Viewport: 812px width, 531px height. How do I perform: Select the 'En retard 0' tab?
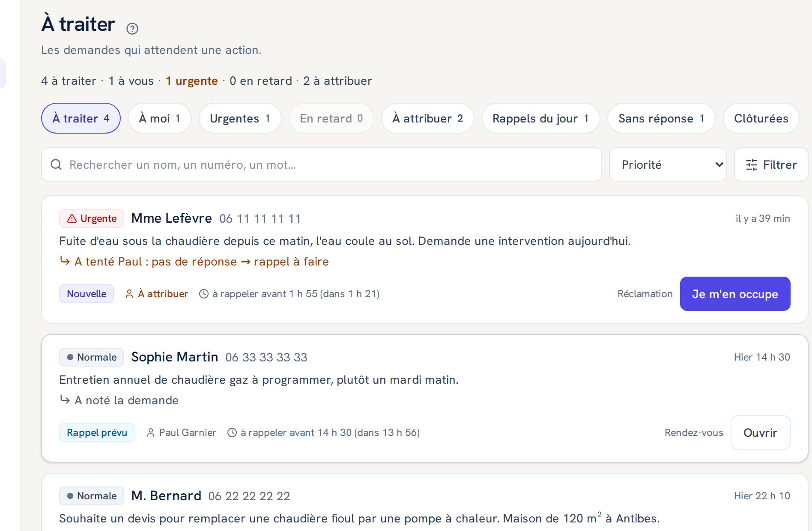click(x=331, y=118)
